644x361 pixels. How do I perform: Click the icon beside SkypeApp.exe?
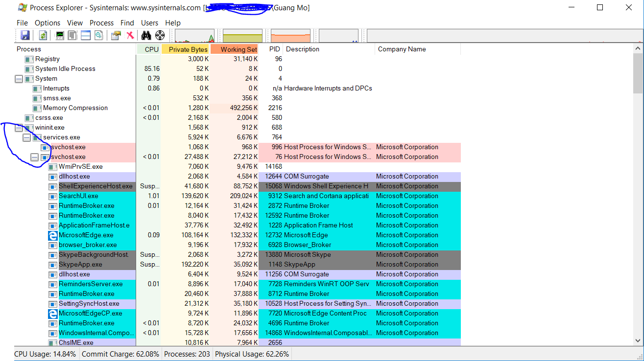point(53,265)
